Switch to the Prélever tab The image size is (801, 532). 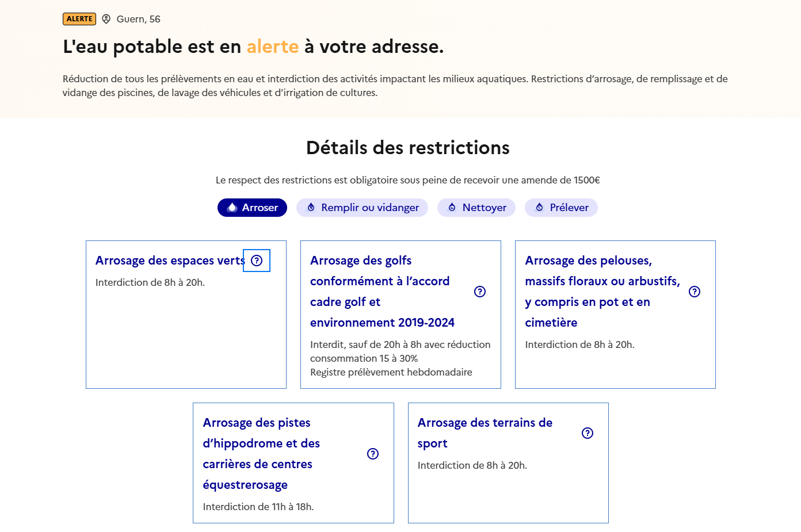coord(561,208)
